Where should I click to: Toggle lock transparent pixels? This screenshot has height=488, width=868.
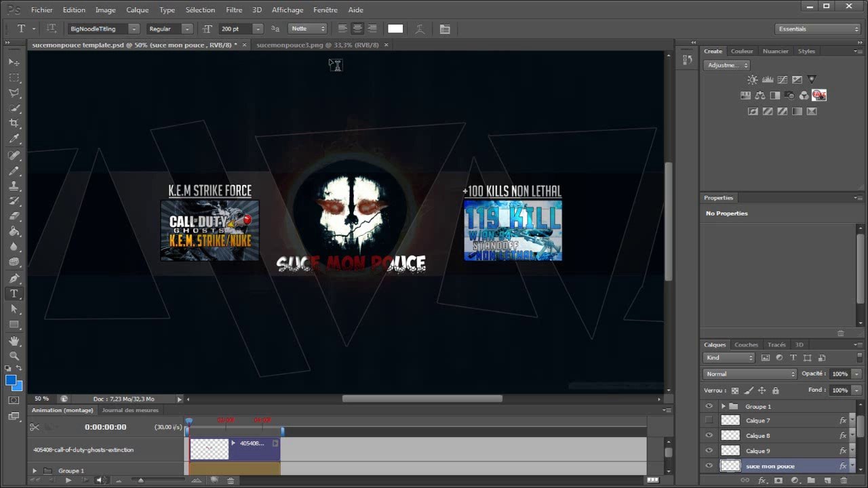click(x=734, y=390)
